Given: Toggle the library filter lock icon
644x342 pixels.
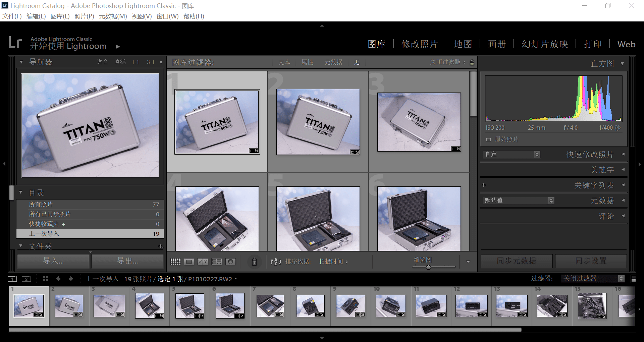Looking at the screenshot, I should (472, 62).
